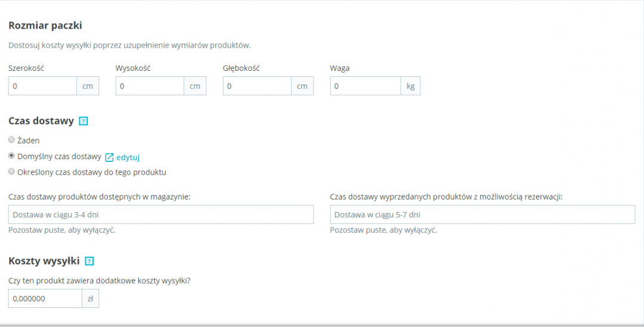This screenshot has height=327, width=644.
Task: Click the out-of-stock delivery time field
Action: pyautogui.click(x=482, y=214)
